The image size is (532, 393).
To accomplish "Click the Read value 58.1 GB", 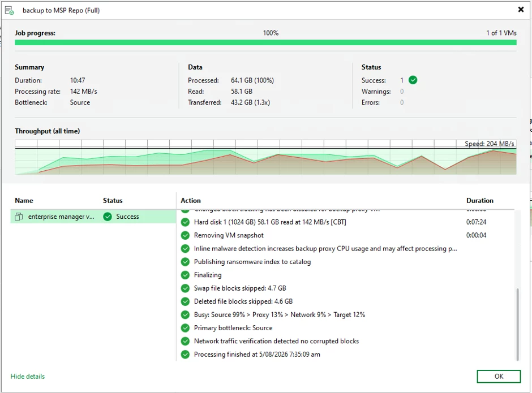I will pos(241,92).
